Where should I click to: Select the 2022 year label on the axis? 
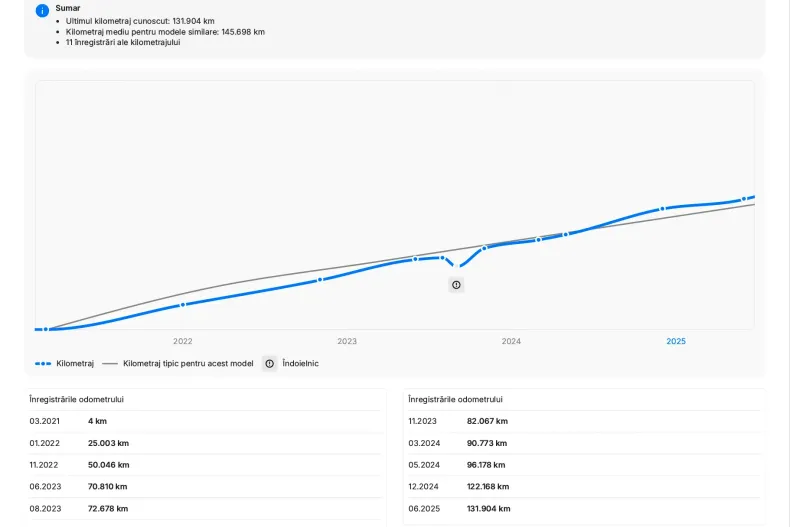click(182, 341)
